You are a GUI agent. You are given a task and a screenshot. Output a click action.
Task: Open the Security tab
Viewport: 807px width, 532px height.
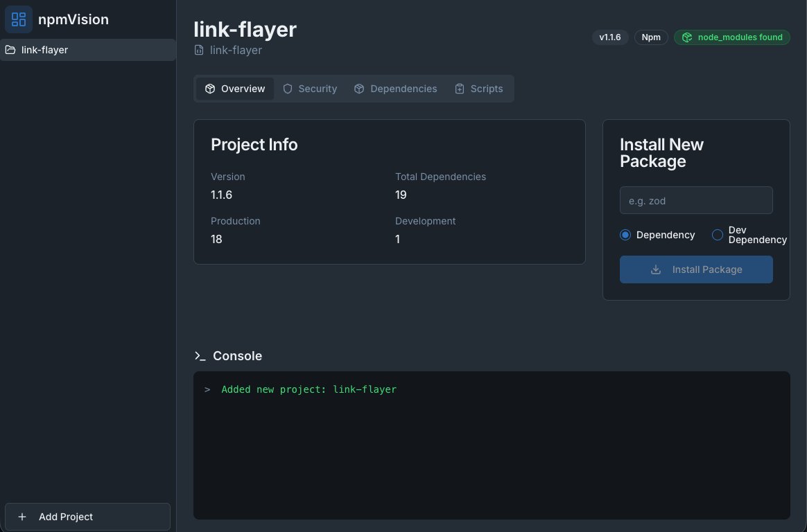(310, 89)
